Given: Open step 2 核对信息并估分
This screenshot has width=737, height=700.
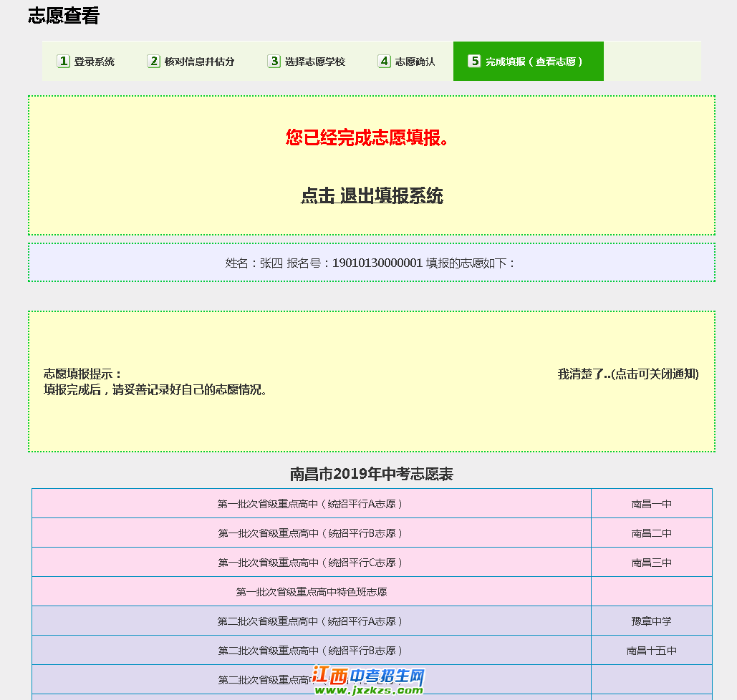Looking at the screenshot, I should [x=191, y=62].
